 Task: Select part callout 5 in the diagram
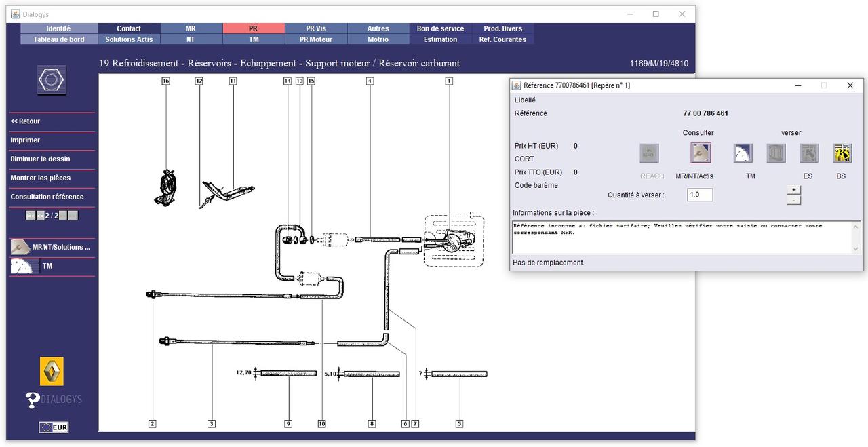(459, 424)
